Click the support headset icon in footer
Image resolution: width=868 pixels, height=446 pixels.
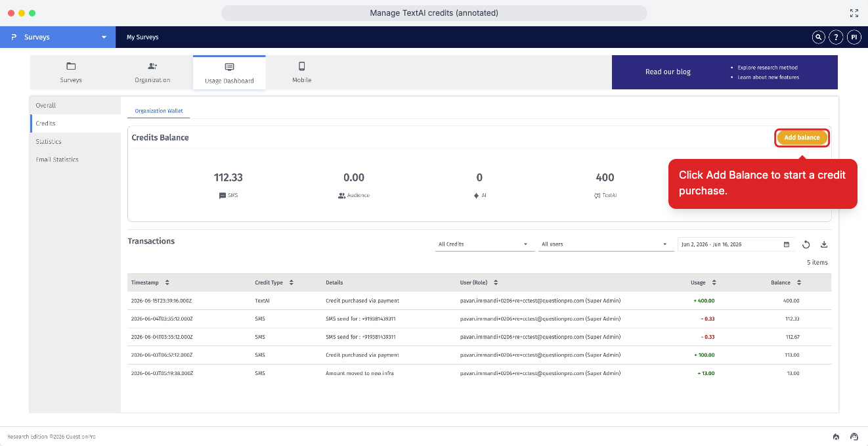pos(854,436)
